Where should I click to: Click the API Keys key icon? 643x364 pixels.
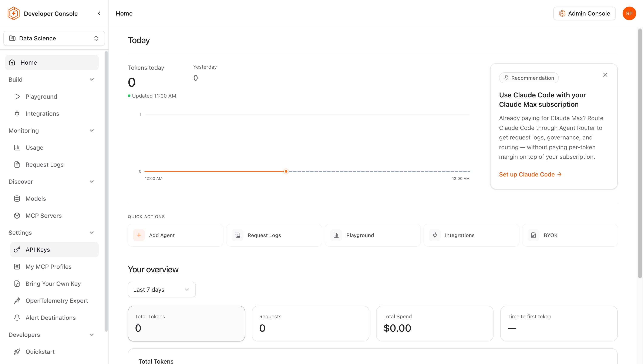coord(17,249)
